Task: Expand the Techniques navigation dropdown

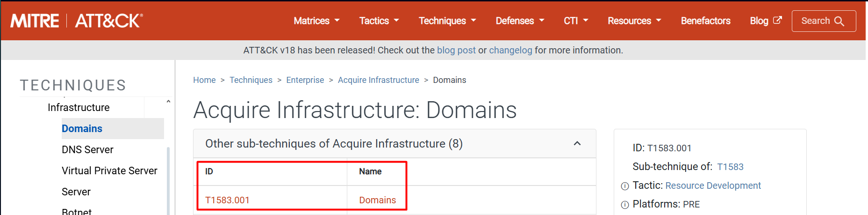Action: pyautogui.click(x=447, y=21)
